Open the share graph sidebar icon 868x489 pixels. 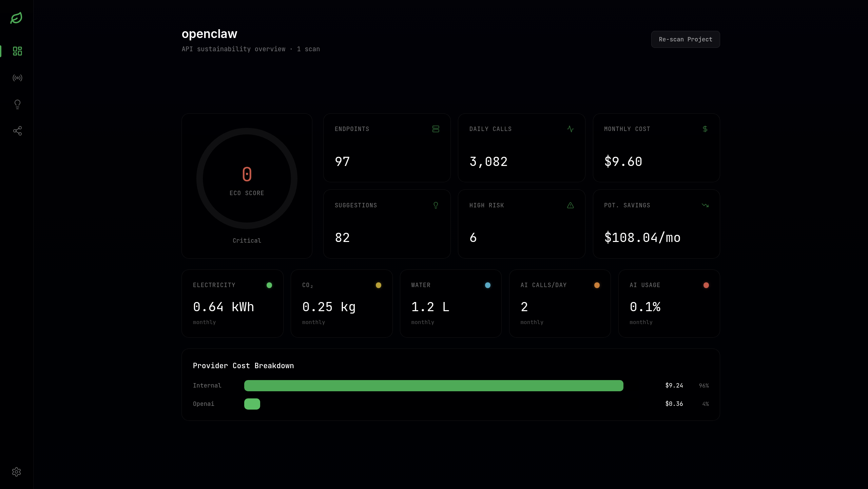click(17, 131)
